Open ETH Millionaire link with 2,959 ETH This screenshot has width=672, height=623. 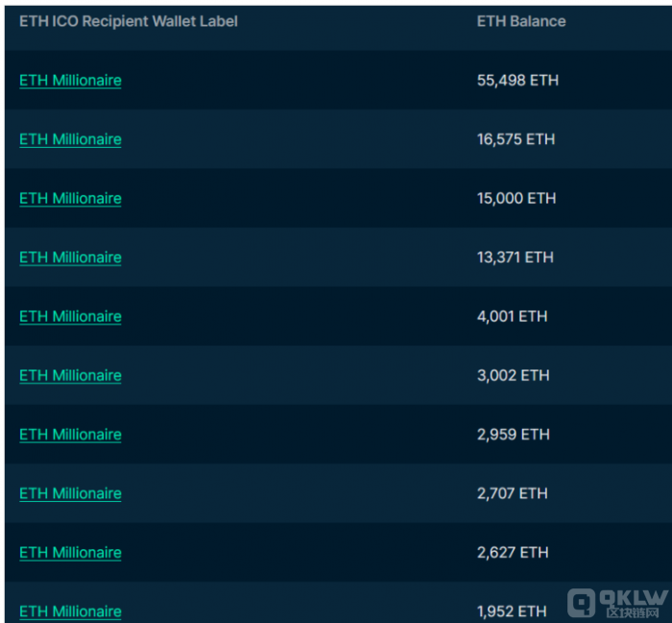tap(70, 435)
